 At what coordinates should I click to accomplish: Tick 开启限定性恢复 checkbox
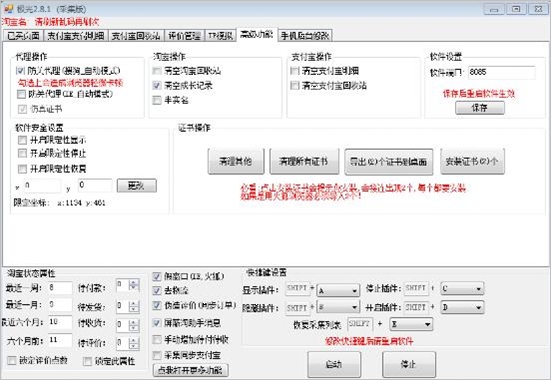pos(22,169)
